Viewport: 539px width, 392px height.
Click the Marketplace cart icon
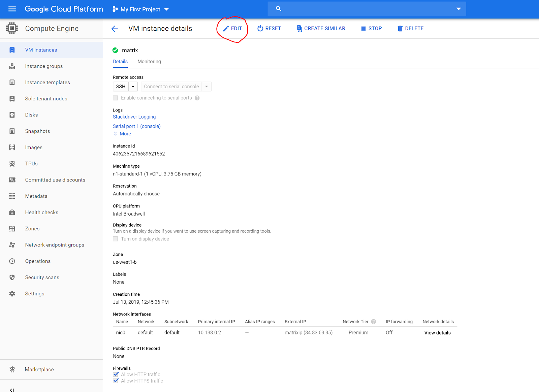pyautogui.click(x=12, y=369)
